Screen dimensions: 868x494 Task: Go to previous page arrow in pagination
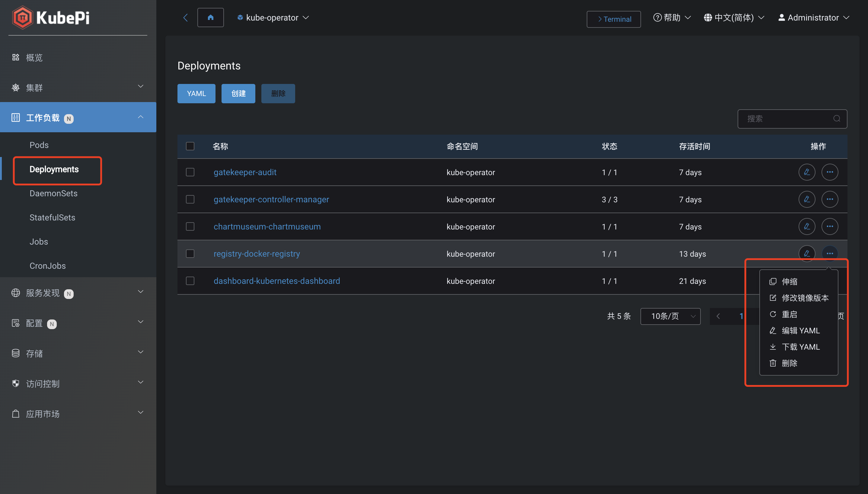pos(718,316)
